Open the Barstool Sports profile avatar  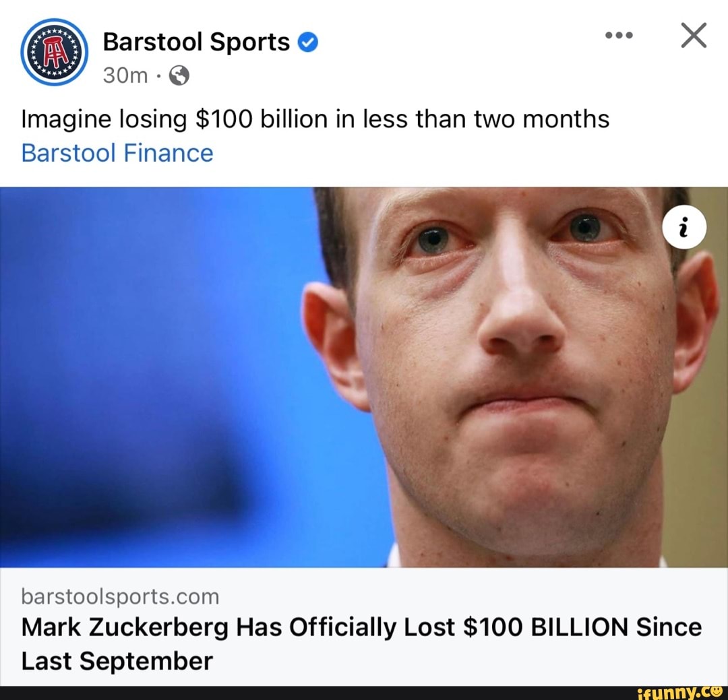coord(55,52)
